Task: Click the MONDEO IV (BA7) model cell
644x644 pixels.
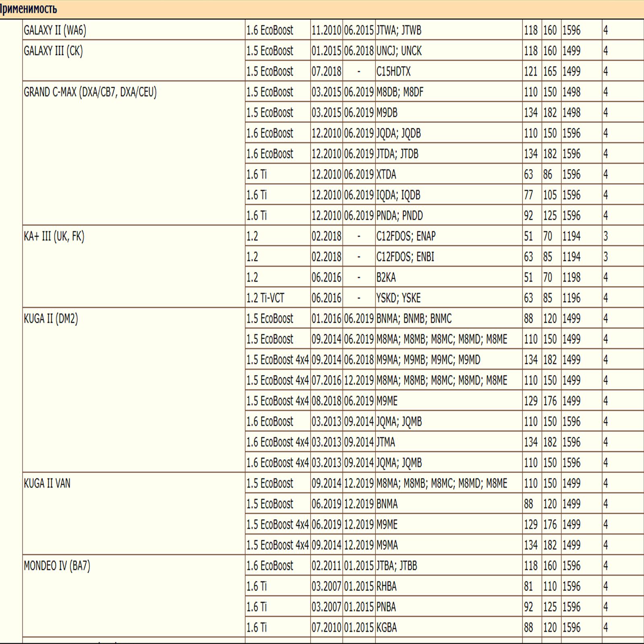Action: [x=57, y=566]
